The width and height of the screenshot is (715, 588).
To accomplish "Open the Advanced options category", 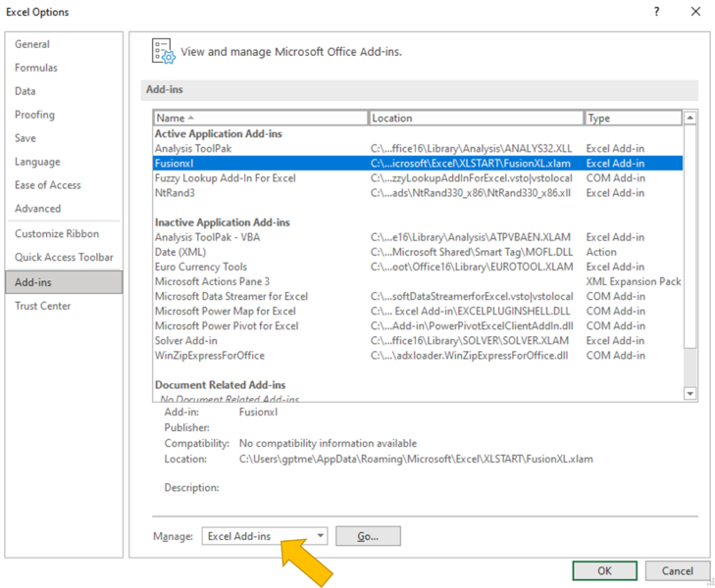I will [x=38, y=209].
